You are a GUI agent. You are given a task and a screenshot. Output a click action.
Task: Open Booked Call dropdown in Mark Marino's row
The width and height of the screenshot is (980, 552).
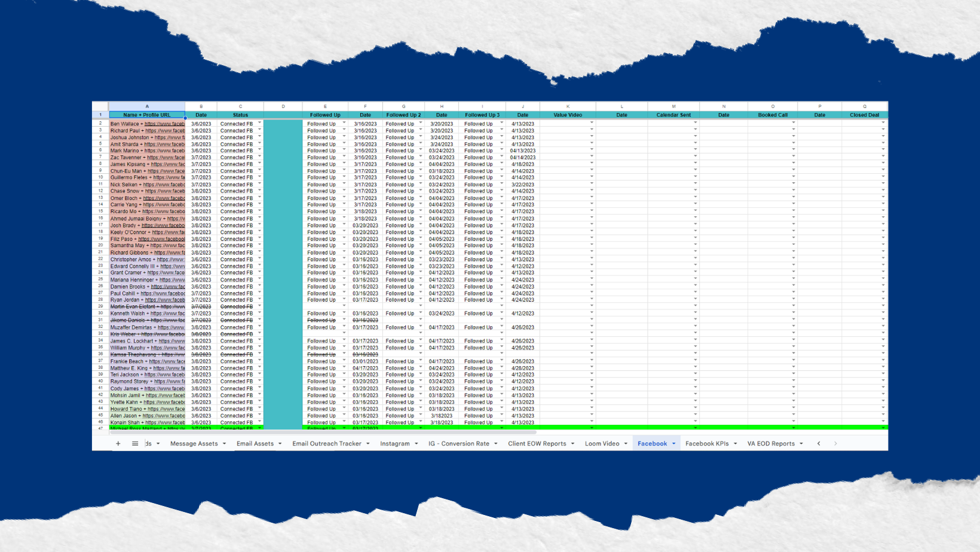pyautogui.click(x=794, y=150)
